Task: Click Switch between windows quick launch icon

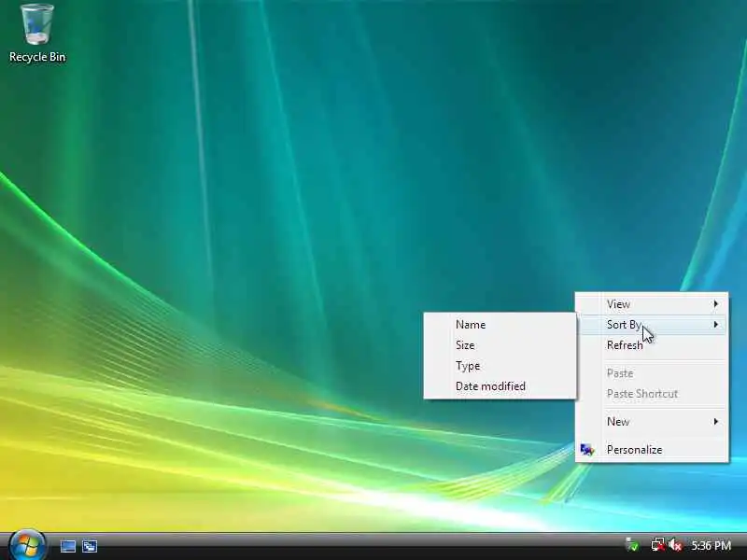Action: (90, 546)
